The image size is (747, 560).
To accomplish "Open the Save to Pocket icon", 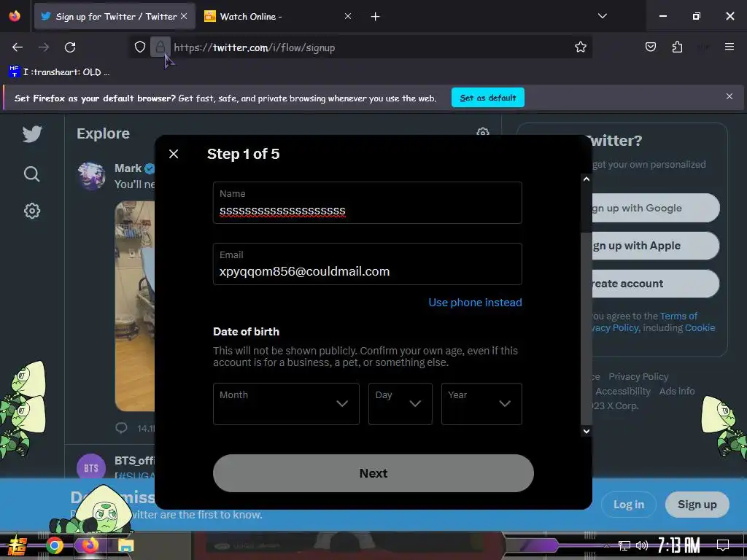I will [650, 47].
